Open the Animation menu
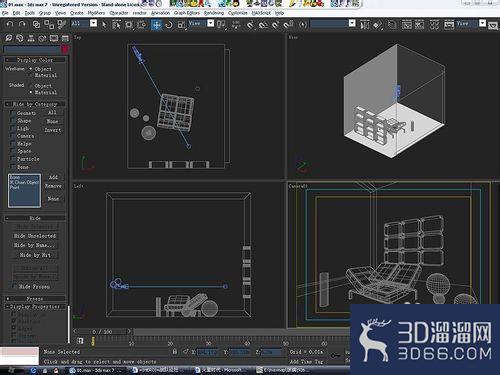The height and width of the screenshot is (375, 500). pyautogui.click(x=160, y=13)
